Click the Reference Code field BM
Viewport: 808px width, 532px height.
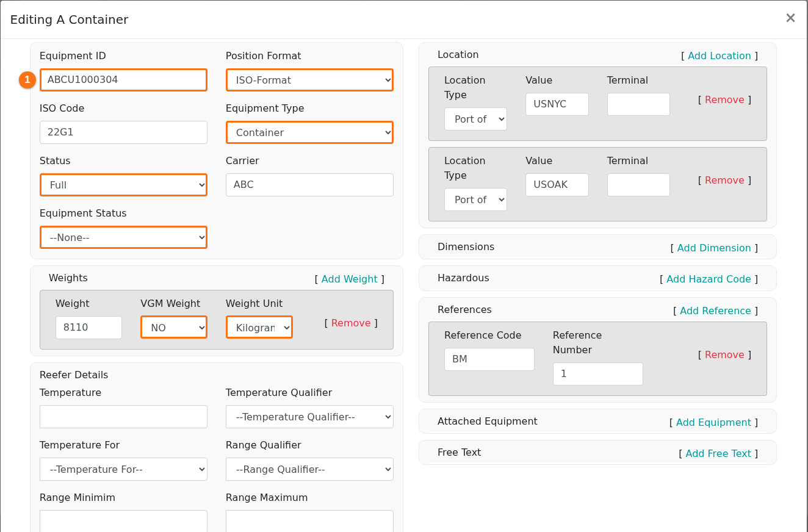click(x=489, y=359)
